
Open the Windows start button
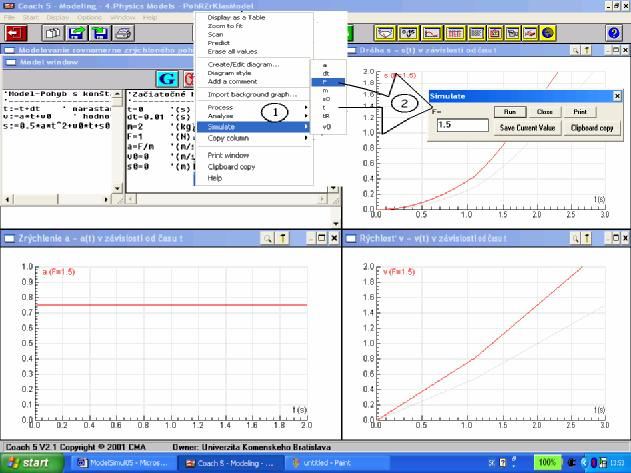[x=31, y=463]
